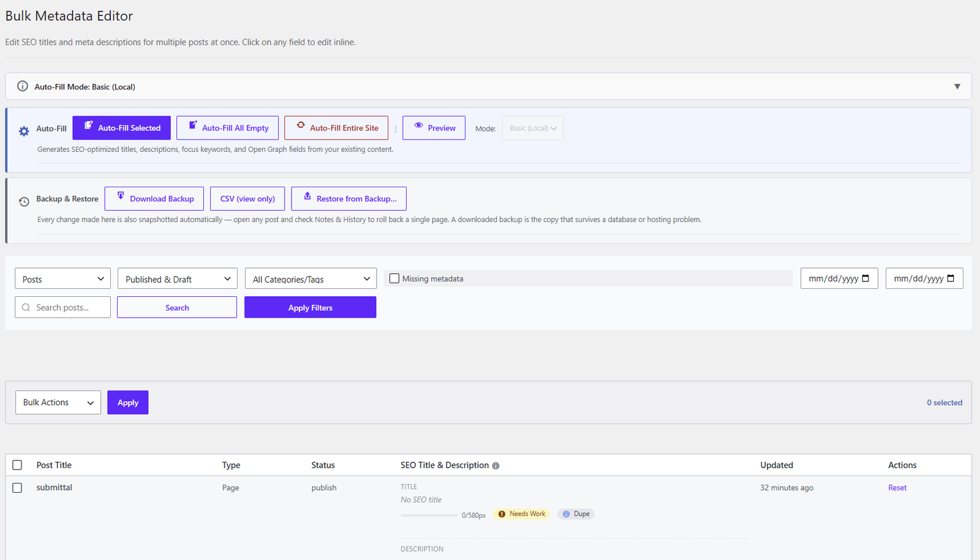Tick the Missing metadata checkbox
This screenshot has height=560, width=980.
[x=394, y=278]
